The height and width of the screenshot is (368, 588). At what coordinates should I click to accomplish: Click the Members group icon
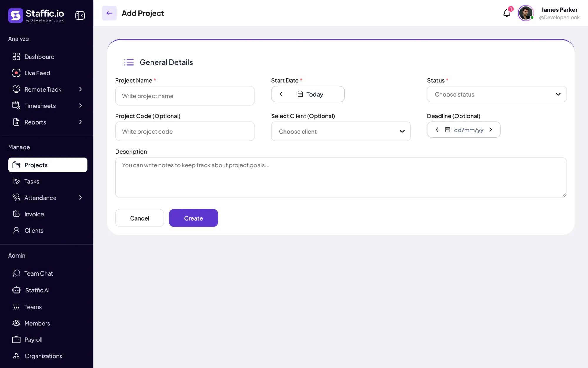click(16, 323)
